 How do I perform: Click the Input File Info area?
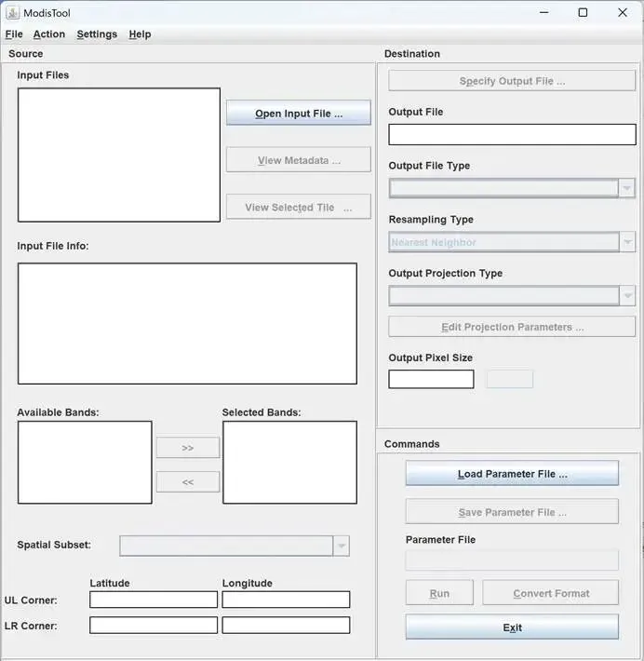pyautogui.click(x=187, y=323)
